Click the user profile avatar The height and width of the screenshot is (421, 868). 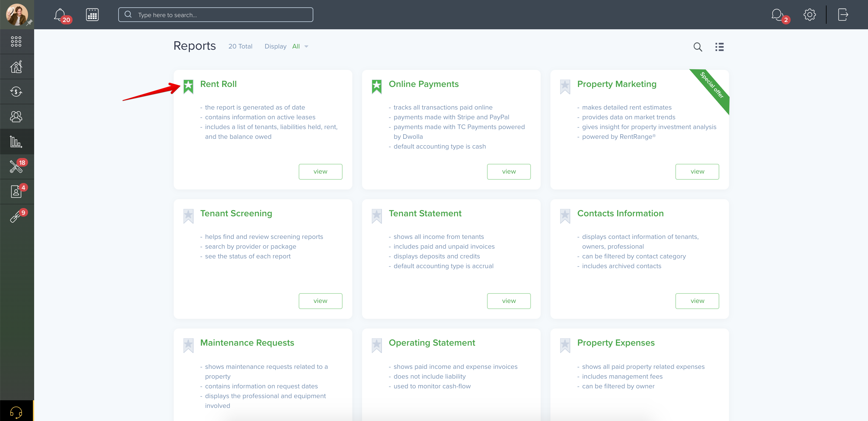coord(16,14)
